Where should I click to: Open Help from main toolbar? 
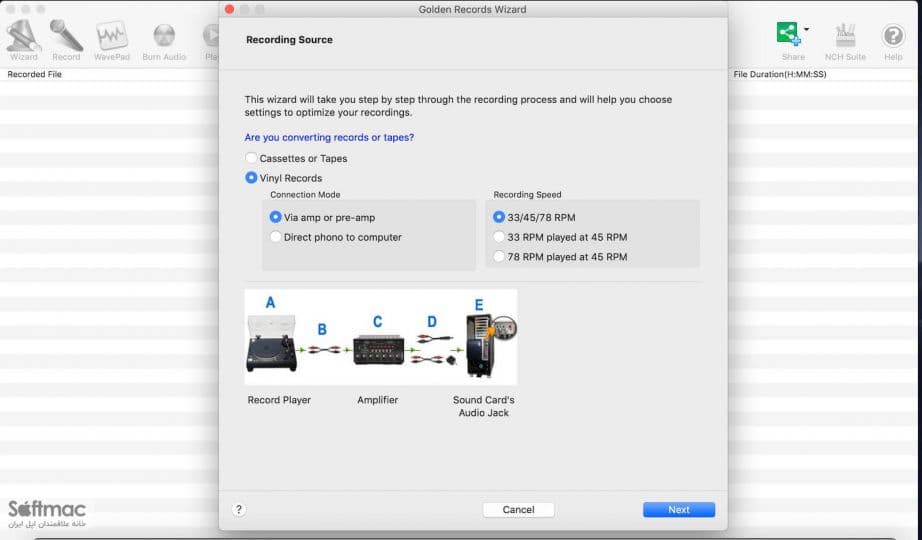893,40
